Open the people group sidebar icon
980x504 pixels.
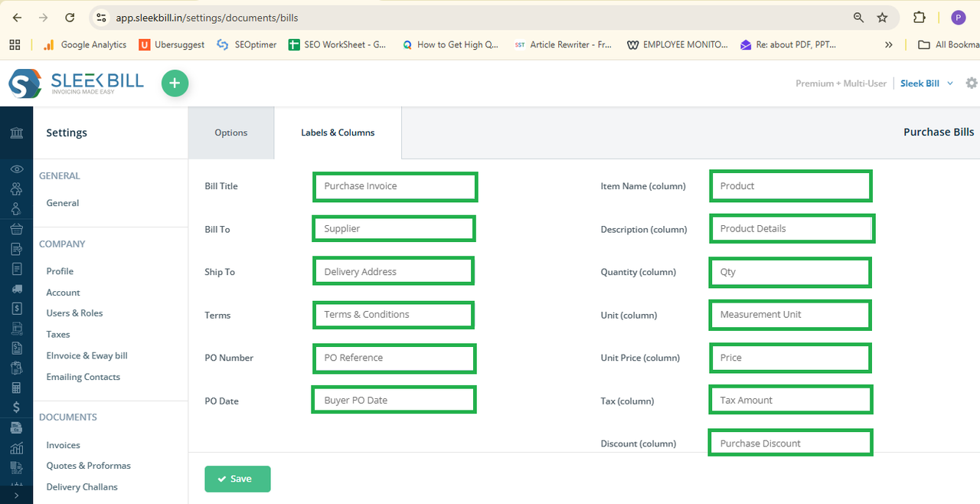[16, 188]
